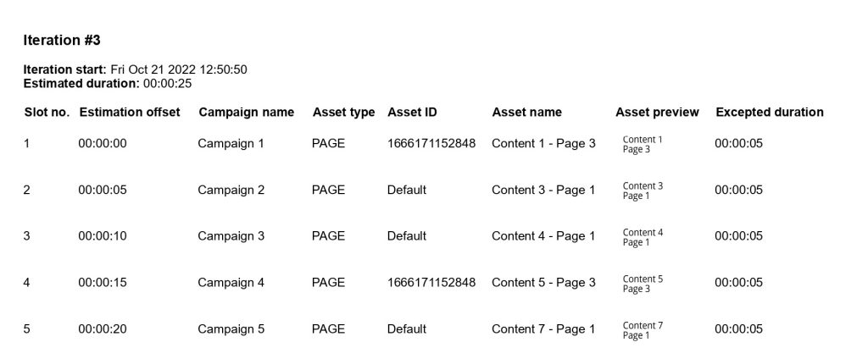
Task: Select Campaign 4 in the table
Action: [231, 282]
